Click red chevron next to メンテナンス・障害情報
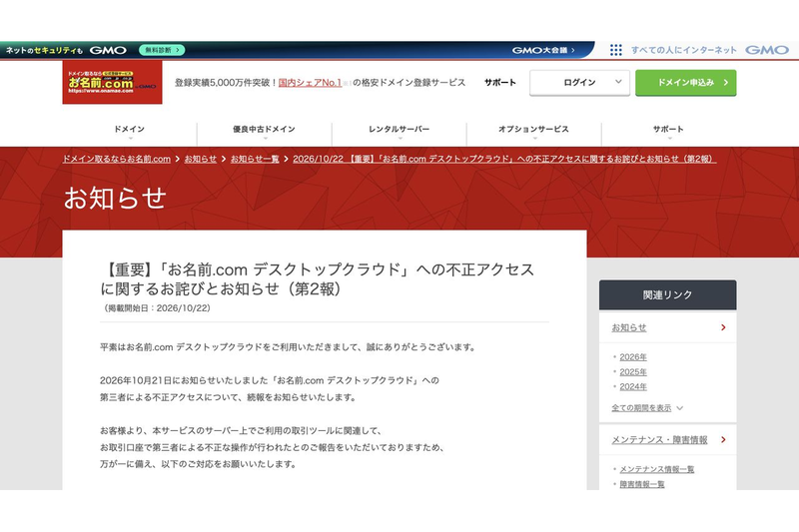This screenshot has width=799, height=532. [723, 440]
